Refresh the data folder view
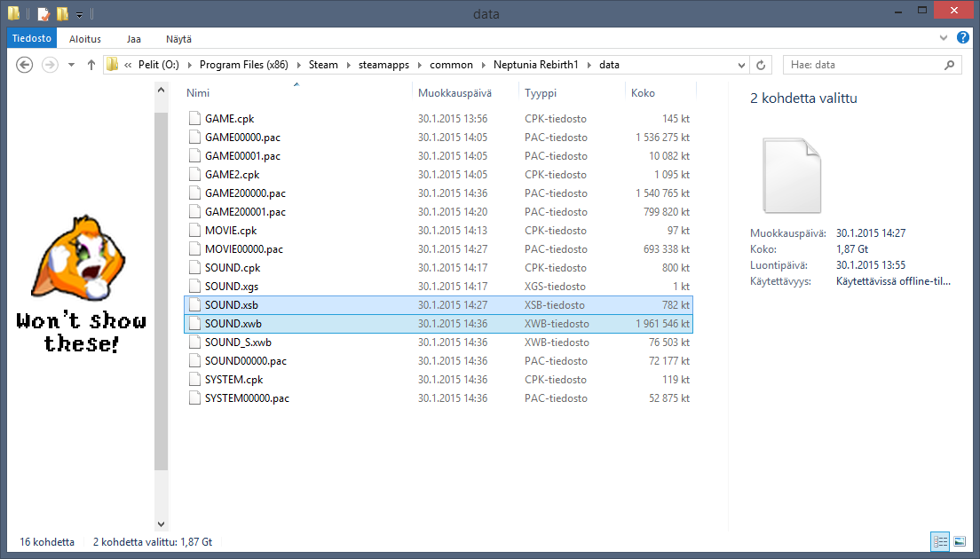This screenshot has width=980, height=559. click(x=761, y=65)
